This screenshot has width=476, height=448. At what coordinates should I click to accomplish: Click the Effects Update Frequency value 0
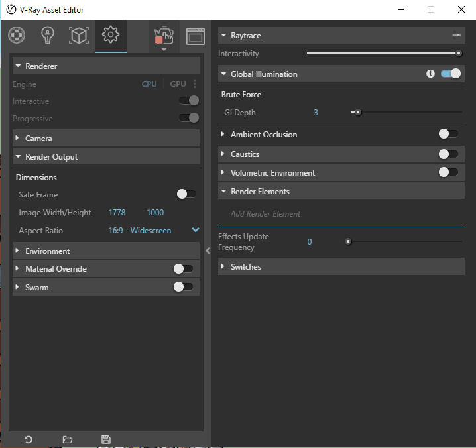click(310, 242)
